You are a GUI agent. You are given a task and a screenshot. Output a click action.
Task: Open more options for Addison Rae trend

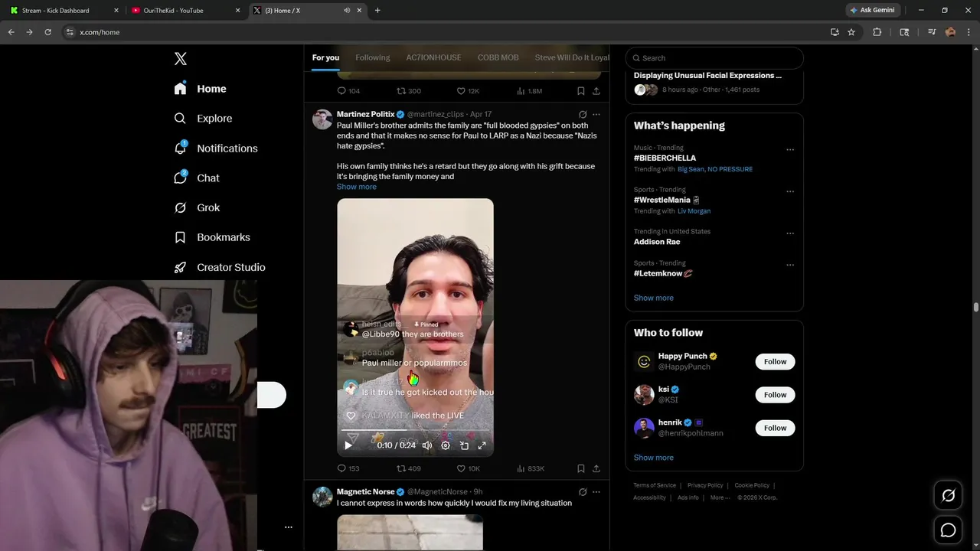click(x=790, y=233)
